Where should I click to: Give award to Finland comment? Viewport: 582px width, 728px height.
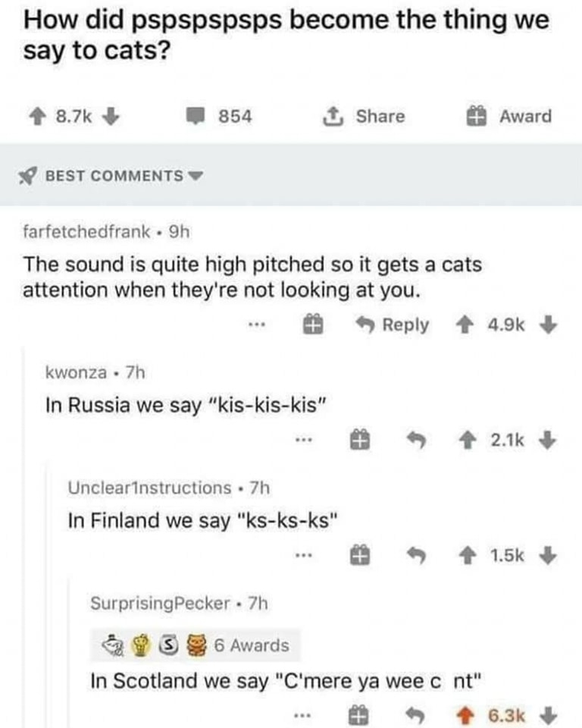pyautogui.click(x=360, y=555)
